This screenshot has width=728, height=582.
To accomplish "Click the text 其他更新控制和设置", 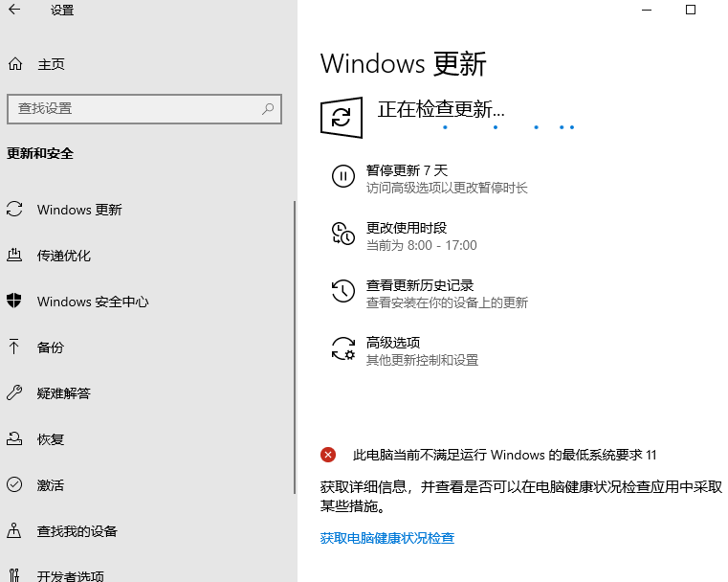I will click(x=422, y=360).
